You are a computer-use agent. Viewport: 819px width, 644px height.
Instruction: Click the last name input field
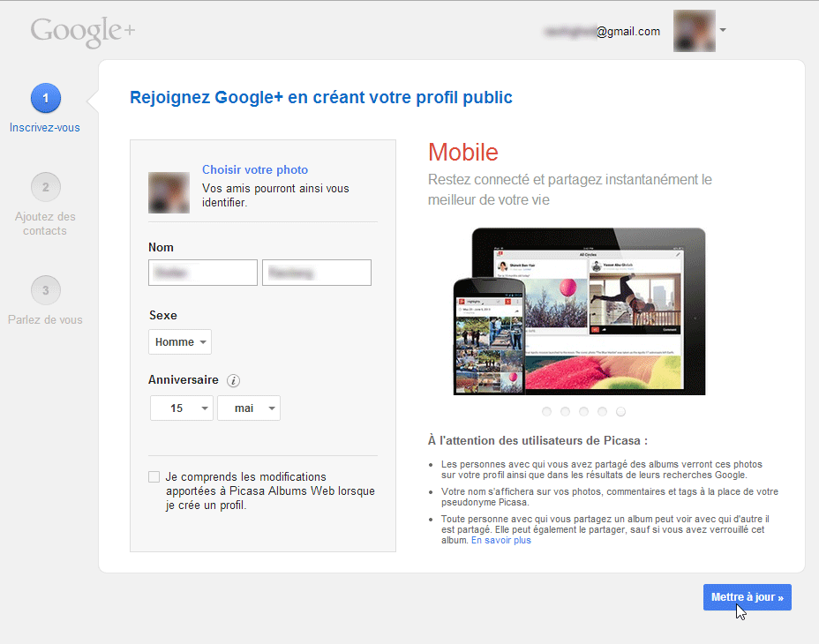tap(317, 273)
